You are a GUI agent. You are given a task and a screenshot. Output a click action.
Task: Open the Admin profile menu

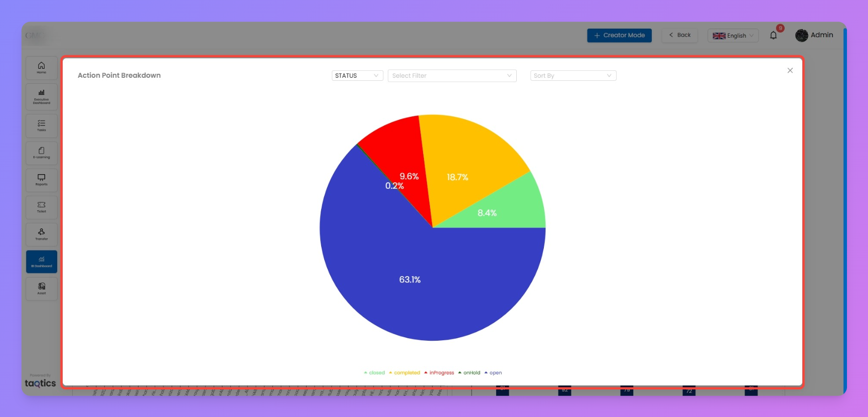(814, 35)
